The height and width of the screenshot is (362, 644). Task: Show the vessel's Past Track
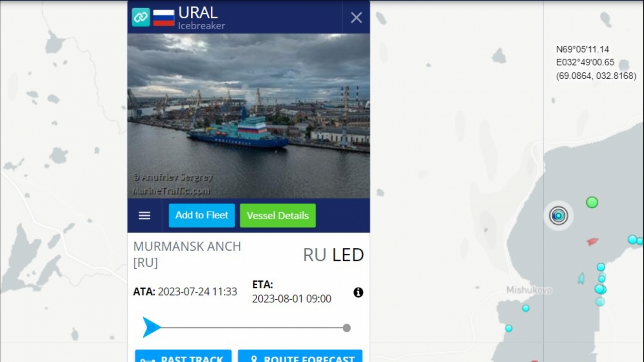184,356
